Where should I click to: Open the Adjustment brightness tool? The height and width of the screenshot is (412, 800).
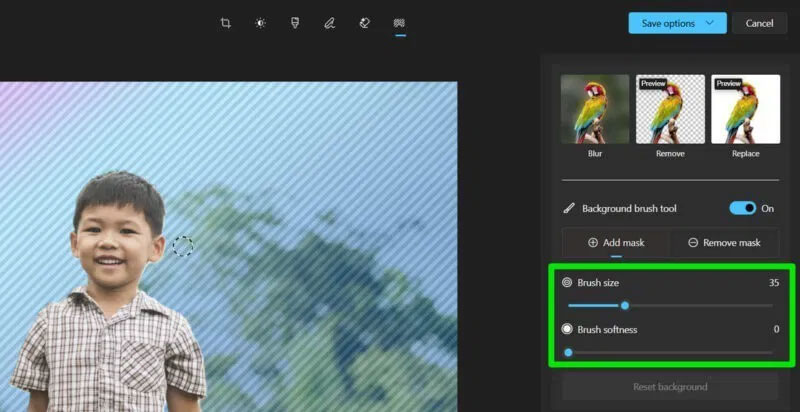pyautogui.click(x=260, y=23)
